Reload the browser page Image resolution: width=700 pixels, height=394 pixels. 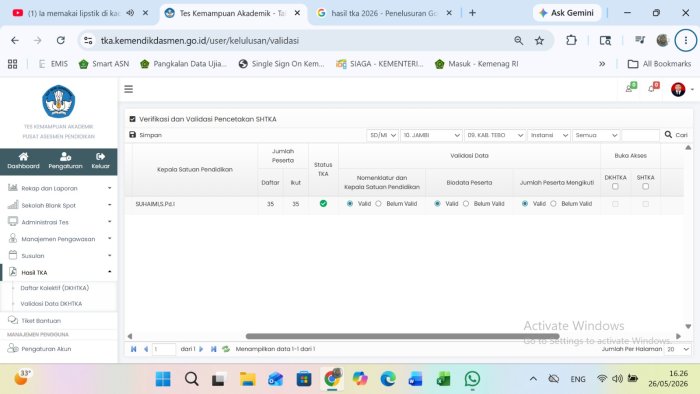tap(61, 41)
